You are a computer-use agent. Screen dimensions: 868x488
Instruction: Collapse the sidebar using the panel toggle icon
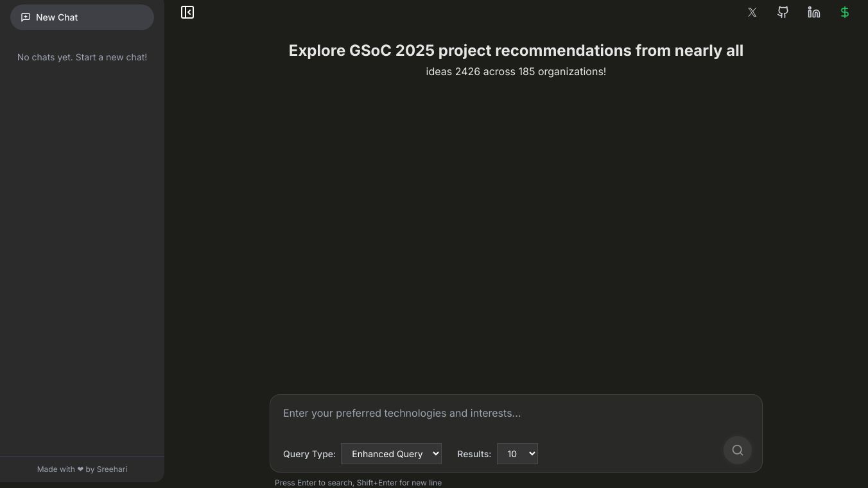click(x=187, y=12)
